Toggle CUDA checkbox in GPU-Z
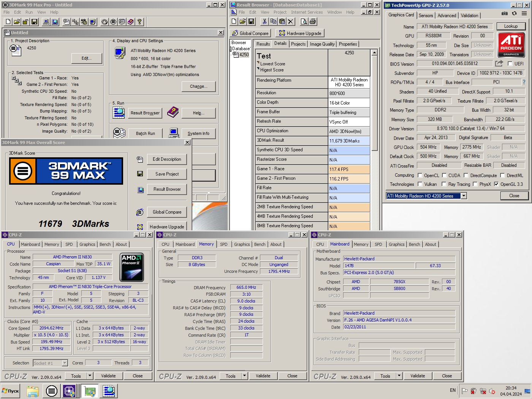This screenshot has height=399, width=532. point(444,175)
